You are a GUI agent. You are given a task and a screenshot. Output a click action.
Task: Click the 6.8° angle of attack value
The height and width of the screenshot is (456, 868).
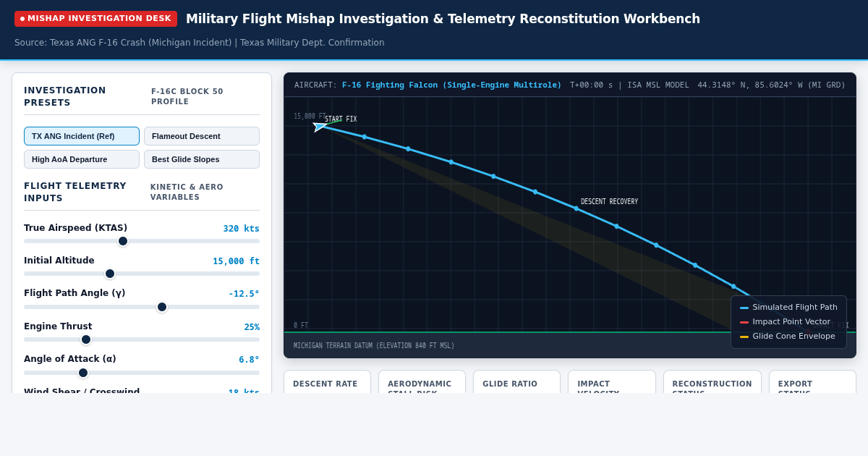(x=249, y=360)
